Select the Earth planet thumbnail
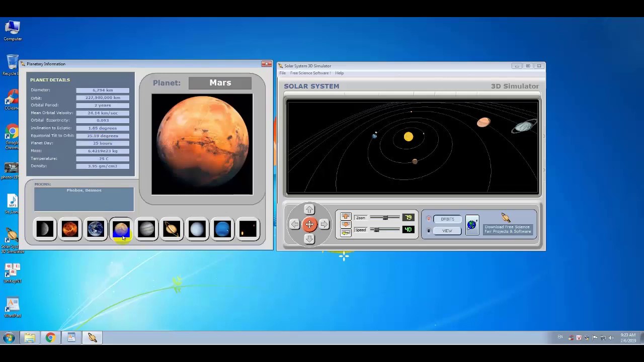 (96, 229)
